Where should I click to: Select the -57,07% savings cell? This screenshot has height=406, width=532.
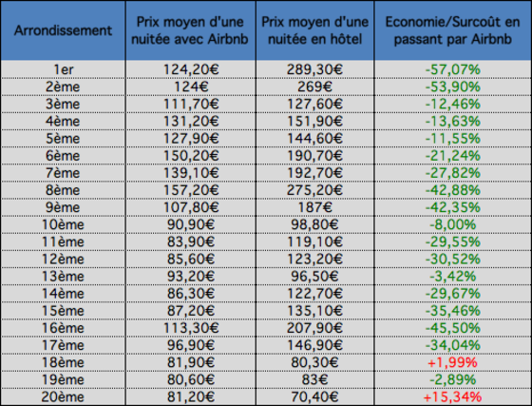click(453, 69)
